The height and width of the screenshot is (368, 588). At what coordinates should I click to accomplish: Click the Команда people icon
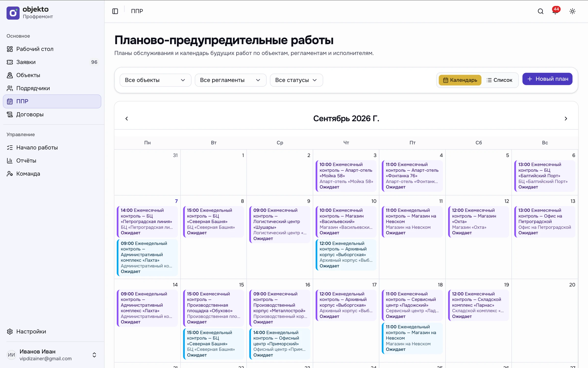tap(10, 174)
